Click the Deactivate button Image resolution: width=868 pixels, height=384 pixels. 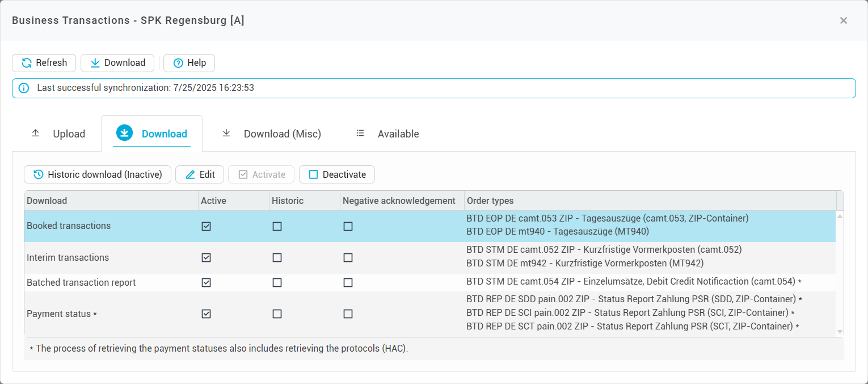click(337, 174)
